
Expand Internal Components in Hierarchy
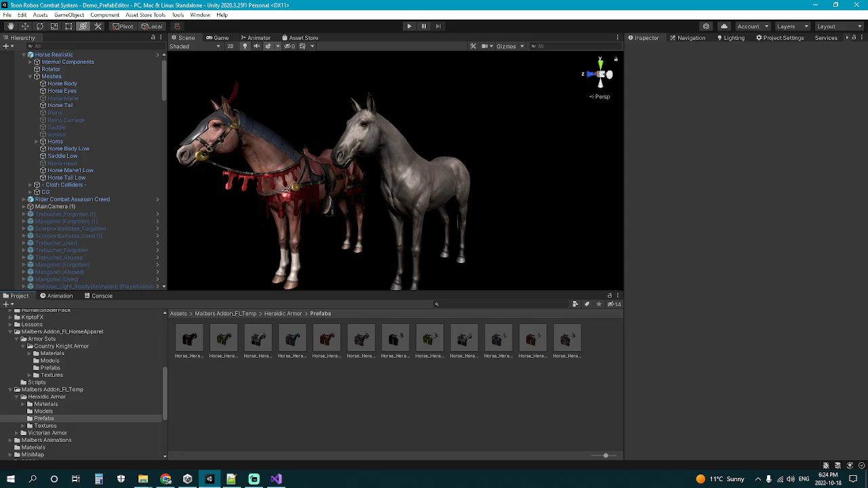[x=30, y=62]
